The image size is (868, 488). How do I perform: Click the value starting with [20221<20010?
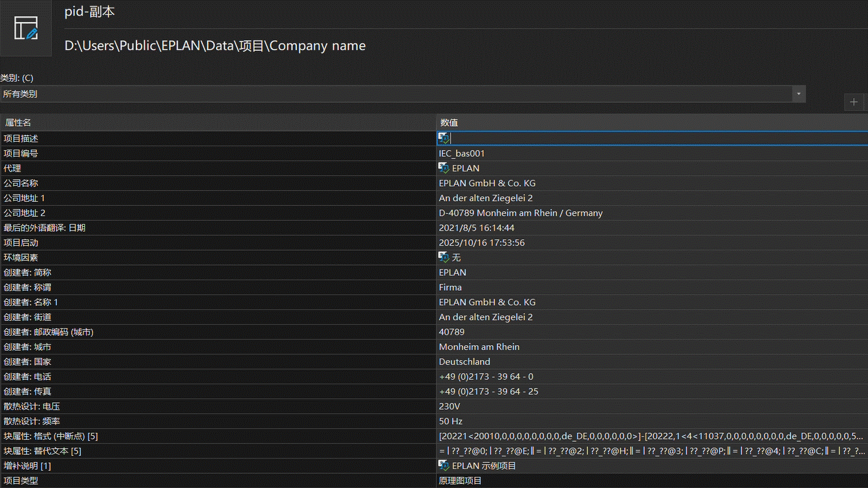[651, 436]
